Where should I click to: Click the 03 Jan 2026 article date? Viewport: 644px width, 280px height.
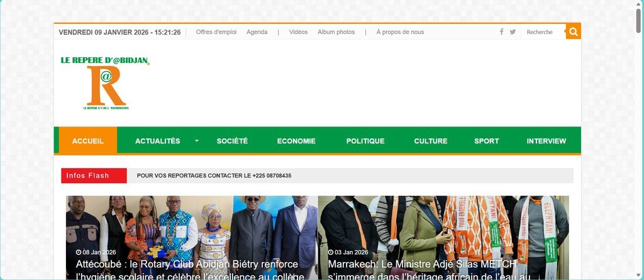348,252
